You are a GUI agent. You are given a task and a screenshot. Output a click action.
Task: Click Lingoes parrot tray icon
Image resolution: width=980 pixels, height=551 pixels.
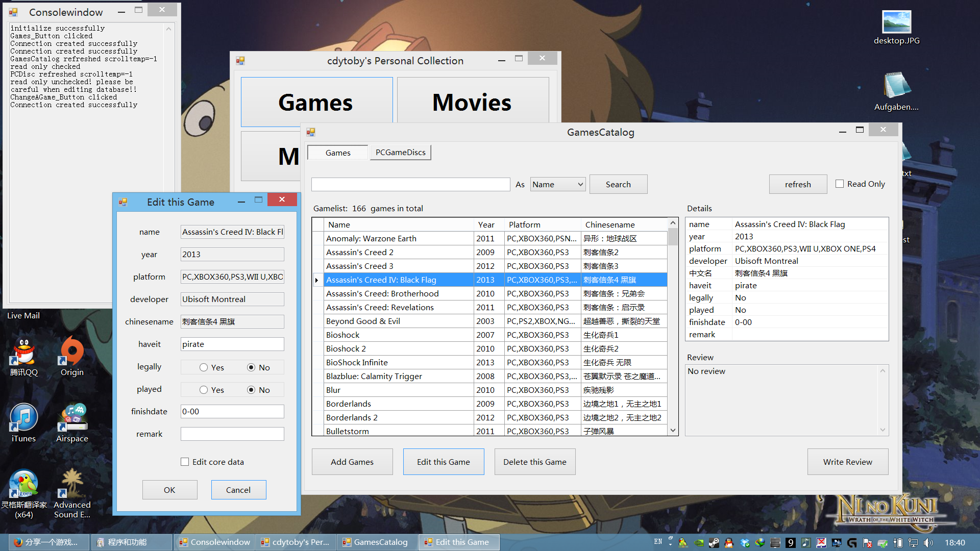pyautogui.click(x=683, y=543)
